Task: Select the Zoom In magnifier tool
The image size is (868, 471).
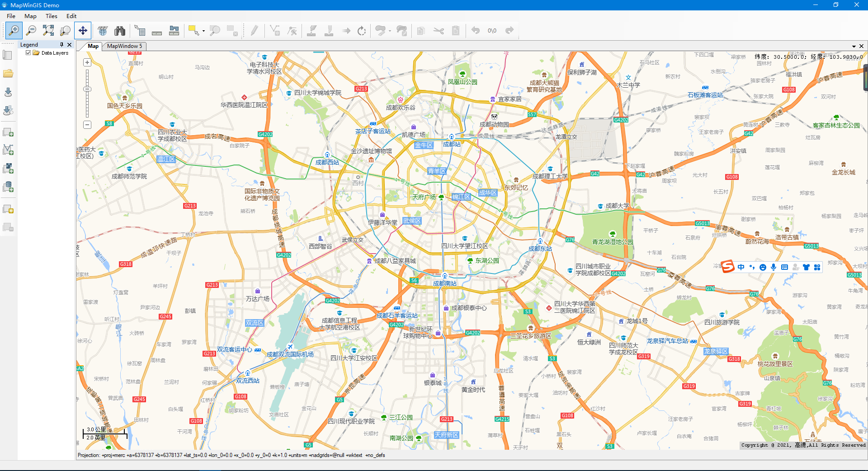Action: pos(14,31)
